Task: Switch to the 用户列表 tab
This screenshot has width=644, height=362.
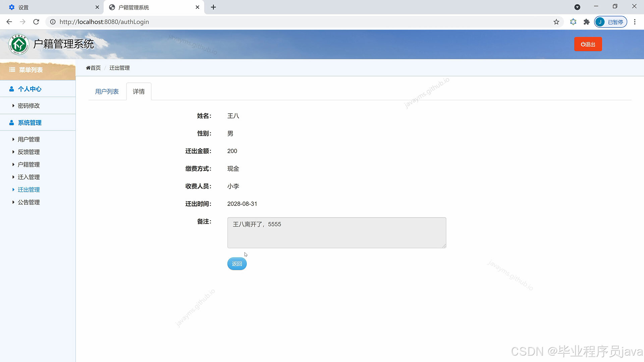Action: 107,92
